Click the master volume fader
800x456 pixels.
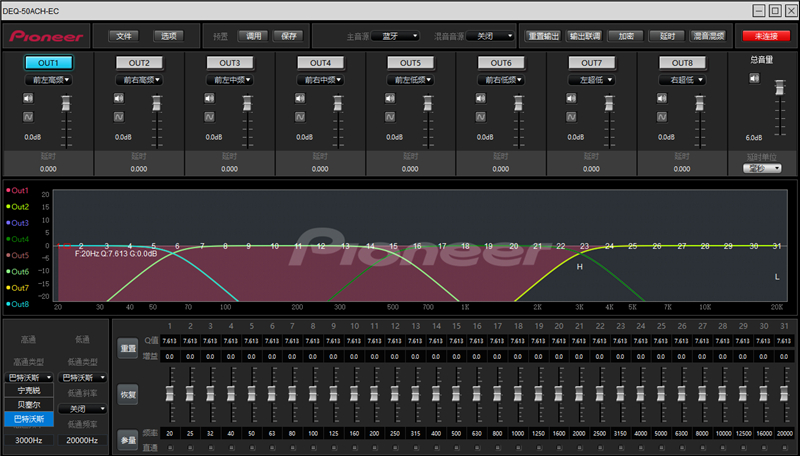(780, 87)
